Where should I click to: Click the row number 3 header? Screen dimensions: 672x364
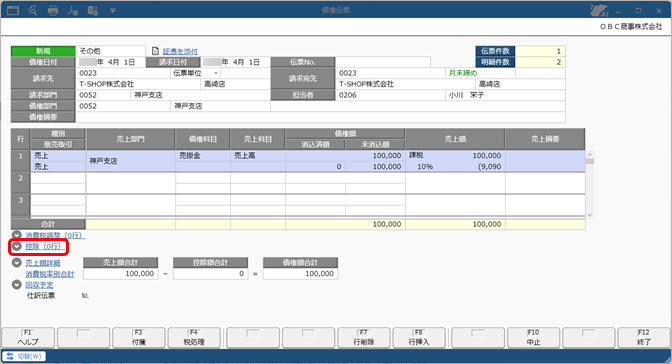21,205
